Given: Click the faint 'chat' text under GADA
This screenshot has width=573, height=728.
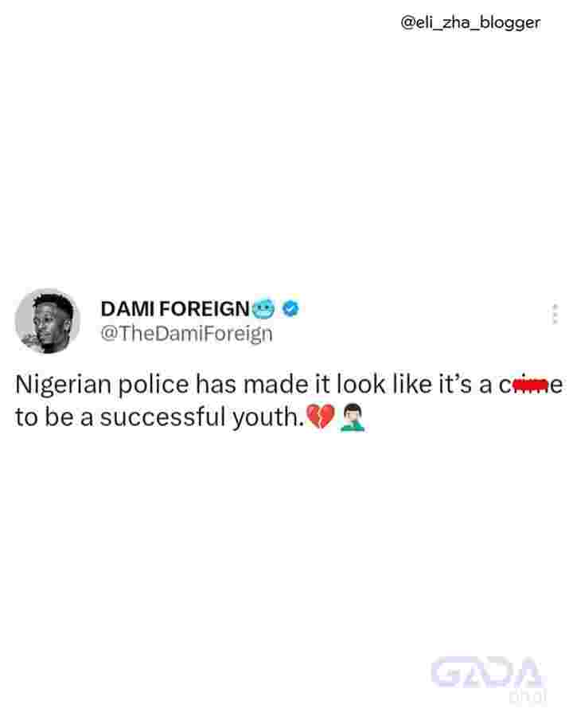Looking at the screenshot, I should click(x=528, y=696).
